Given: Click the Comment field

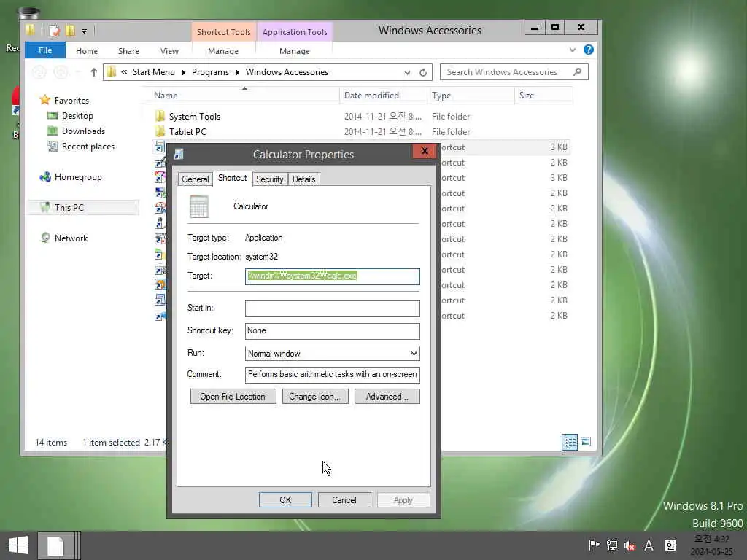Looking at the screenshot, I should (332, 375).
